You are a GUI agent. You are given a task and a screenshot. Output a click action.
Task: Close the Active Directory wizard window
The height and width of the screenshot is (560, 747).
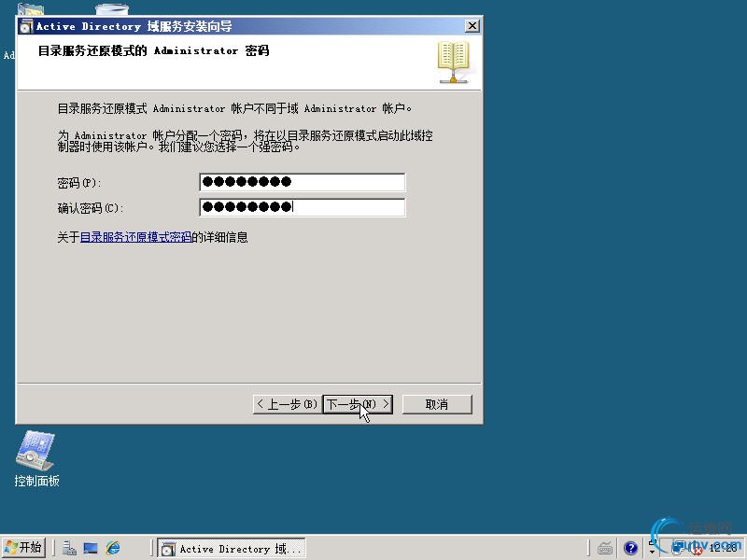pos(472,26)
